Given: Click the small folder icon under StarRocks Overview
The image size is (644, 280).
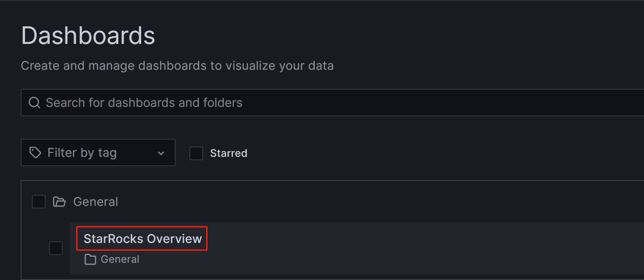Looking at the screenshot, I should click(x=90, y=259).
